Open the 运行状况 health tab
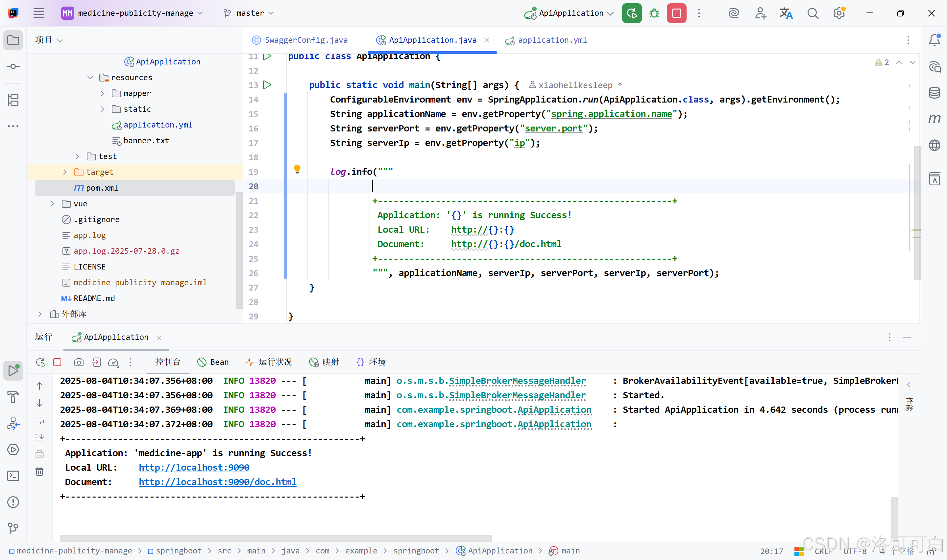Viewport: 947px width, 560px height. [x=268, y=362]
